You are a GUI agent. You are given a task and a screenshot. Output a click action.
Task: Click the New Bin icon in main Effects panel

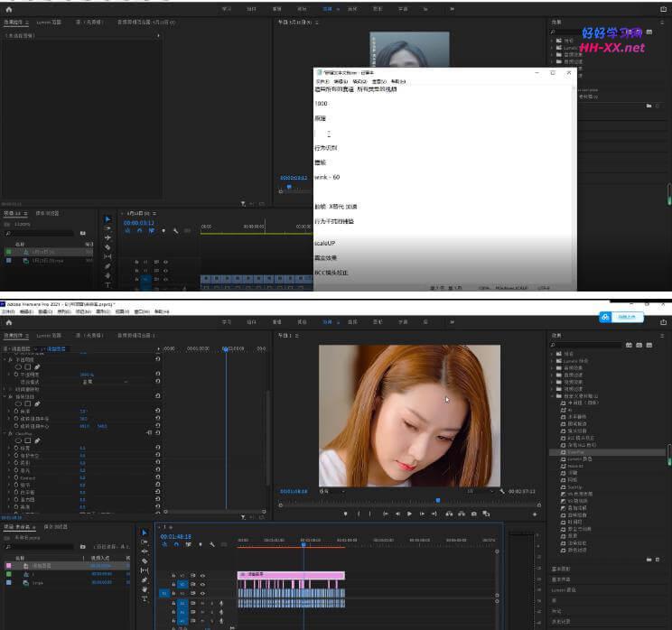click(649, 560)
